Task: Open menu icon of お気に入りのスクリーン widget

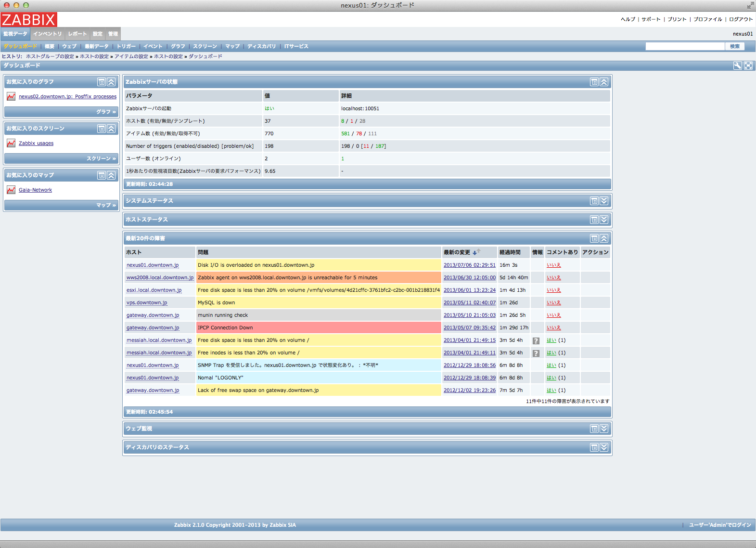Action: click(x=102, y=129)
